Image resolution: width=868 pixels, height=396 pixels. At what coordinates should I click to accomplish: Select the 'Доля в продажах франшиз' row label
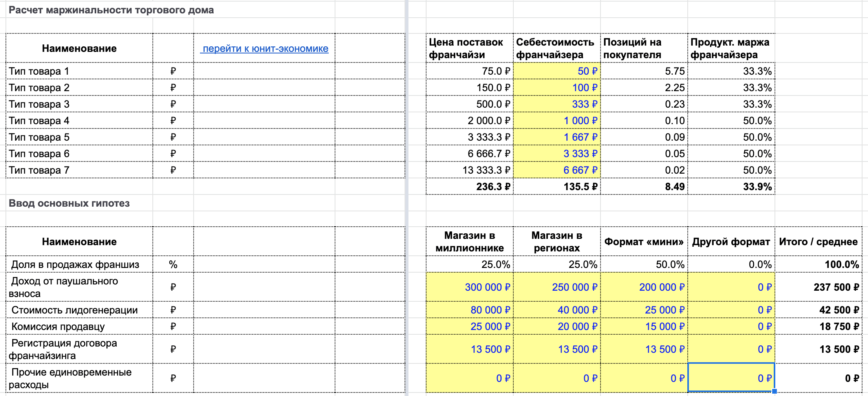pyautogui.click(x=75, y=264)
